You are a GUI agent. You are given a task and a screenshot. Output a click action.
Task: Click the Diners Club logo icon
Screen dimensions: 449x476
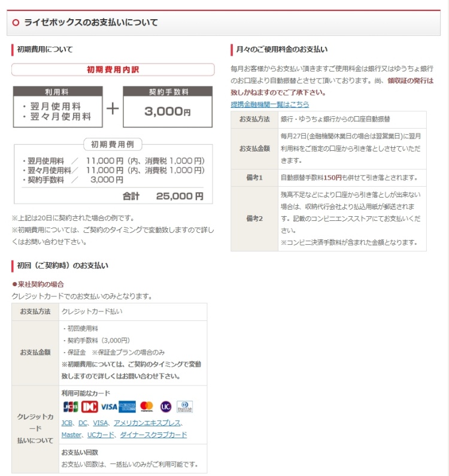[184, 407]
